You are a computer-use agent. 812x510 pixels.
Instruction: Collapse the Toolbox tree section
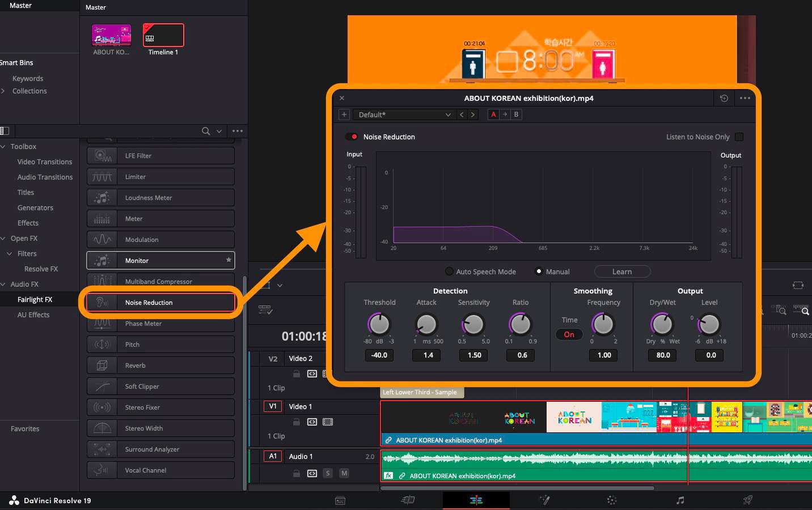[x=3, y=146]
